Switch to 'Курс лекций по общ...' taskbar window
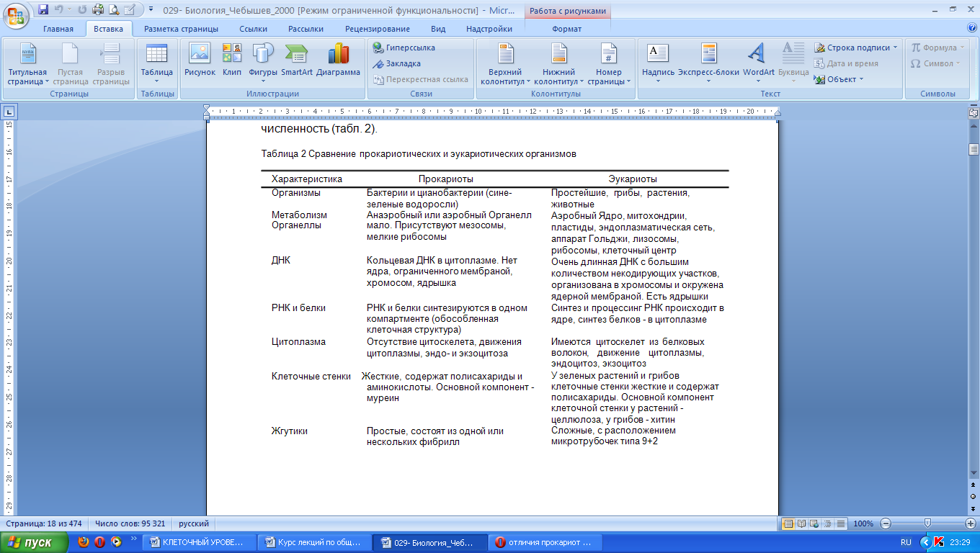Screen dimensions: 980x553 coord(315,542)
